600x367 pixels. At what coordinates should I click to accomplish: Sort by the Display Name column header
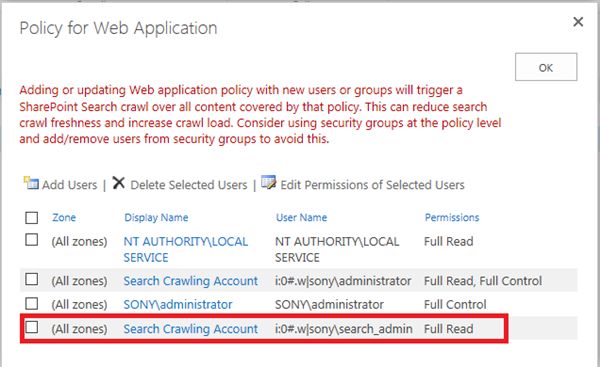(x=156, y=217)
